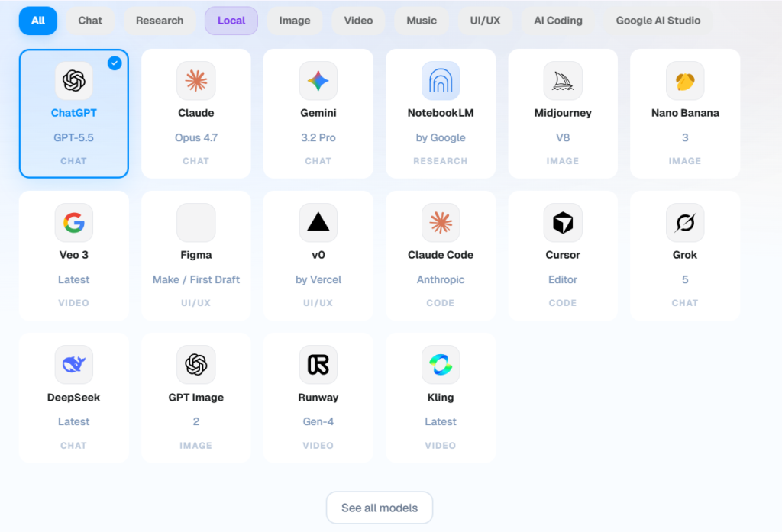This screenshot has width=782, height=532.
Task: Click the v0 card name
Action: point(318,255)
